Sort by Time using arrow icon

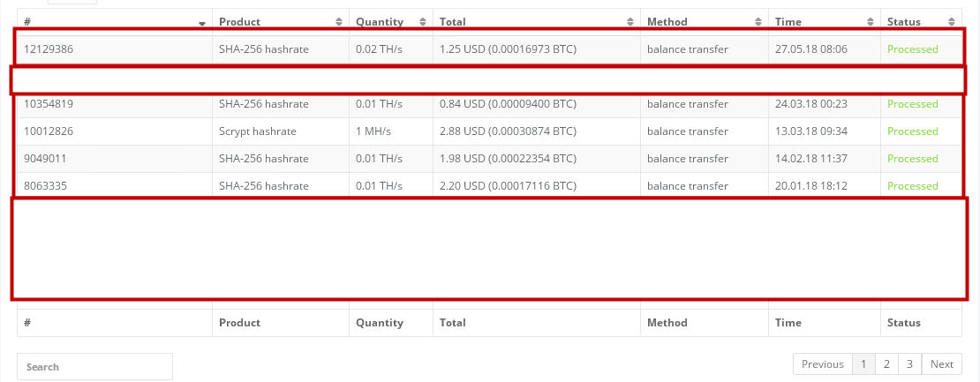tap(870, 22)
